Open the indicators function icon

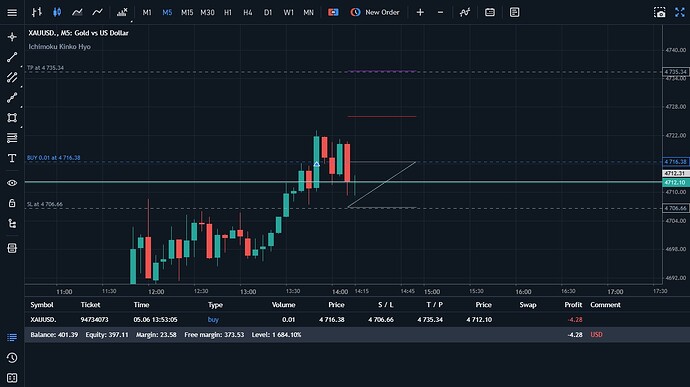coord(465,12)
